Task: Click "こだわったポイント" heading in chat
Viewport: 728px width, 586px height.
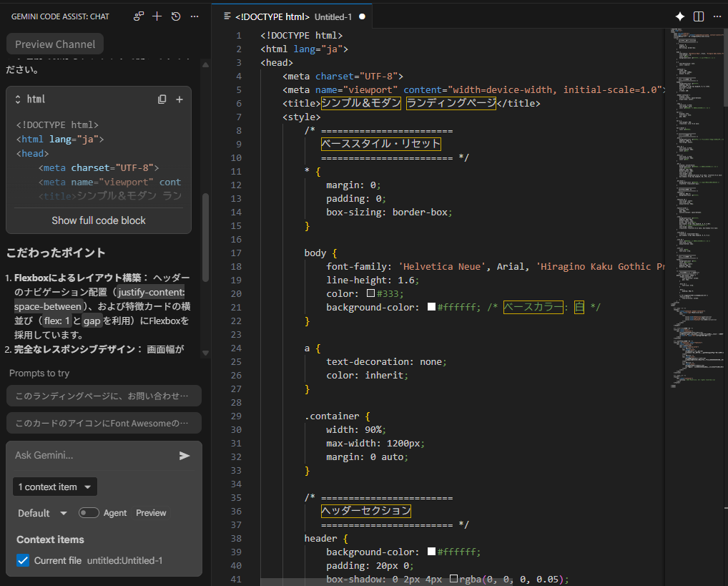Action: point(56,253)
